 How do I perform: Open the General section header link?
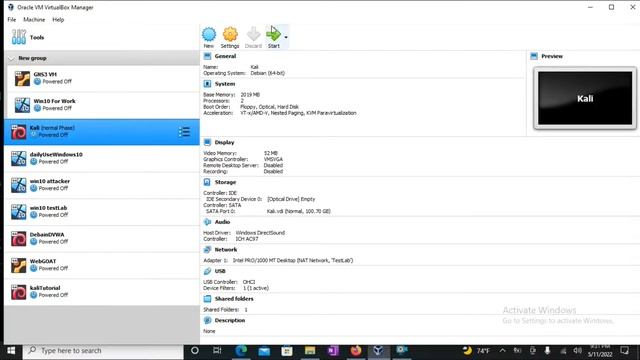tap(225, 56)
